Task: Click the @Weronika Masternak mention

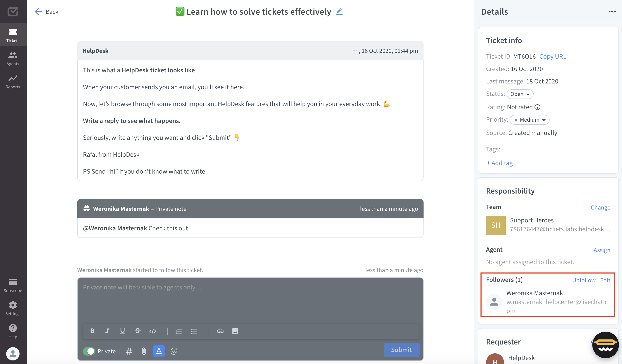Action: click(115, 228)
